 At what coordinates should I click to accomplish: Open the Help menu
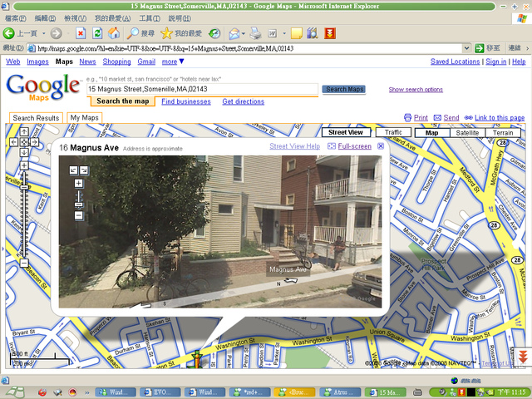(x=180, y=18)
